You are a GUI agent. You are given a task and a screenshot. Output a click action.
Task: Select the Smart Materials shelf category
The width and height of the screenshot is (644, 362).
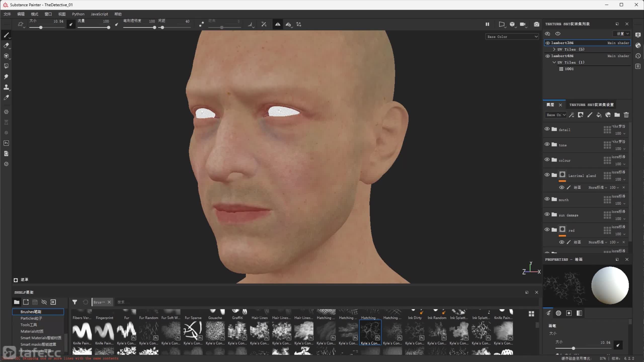(41, 338)
